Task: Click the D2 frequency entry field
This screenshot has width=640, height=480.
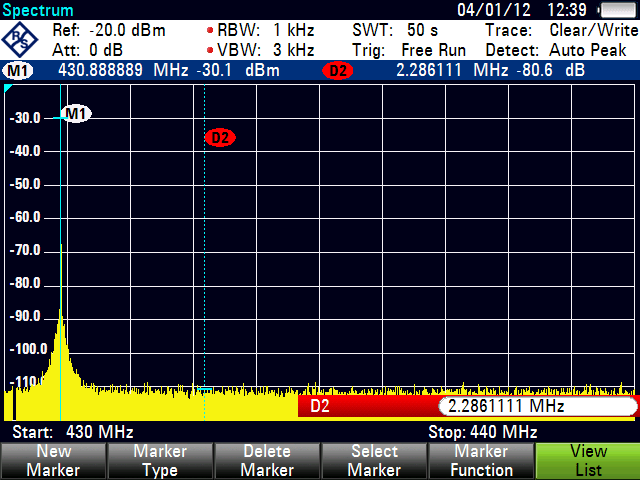Action: pos(536,407)
